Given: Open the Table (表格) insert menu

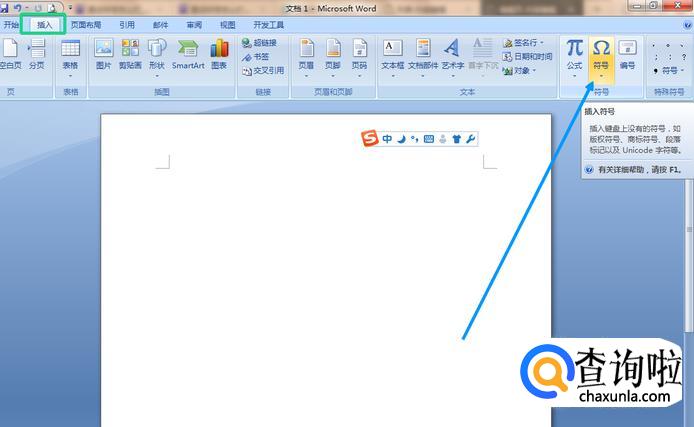Looking at the screenshot, I should (70, 58).
